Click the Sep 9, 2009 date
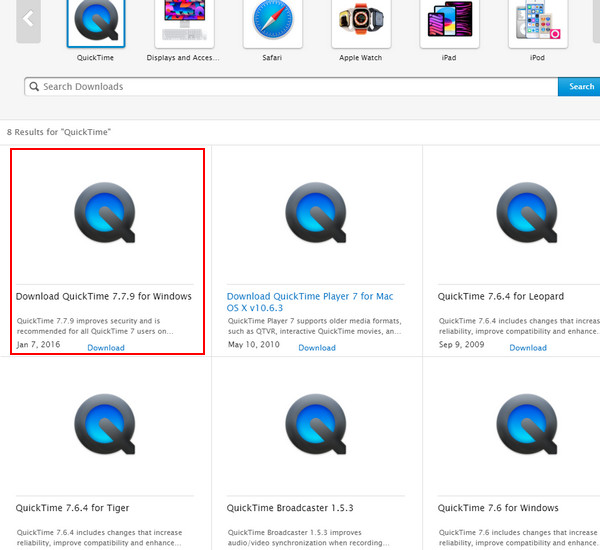600x550 pixels. 461,344
